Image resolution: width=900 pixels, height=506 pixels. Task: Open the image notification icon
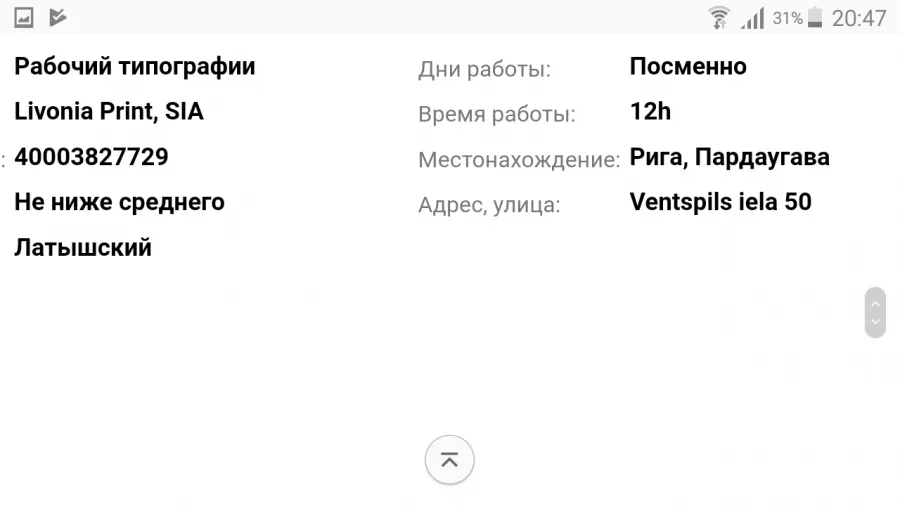pyautogui.click(x=24, y=18)
